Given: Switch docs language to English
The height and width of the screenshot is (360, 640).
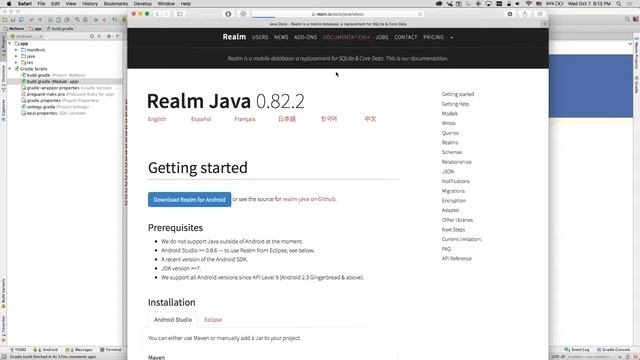Looking at the screenshot, I should (x=157, y=119).
